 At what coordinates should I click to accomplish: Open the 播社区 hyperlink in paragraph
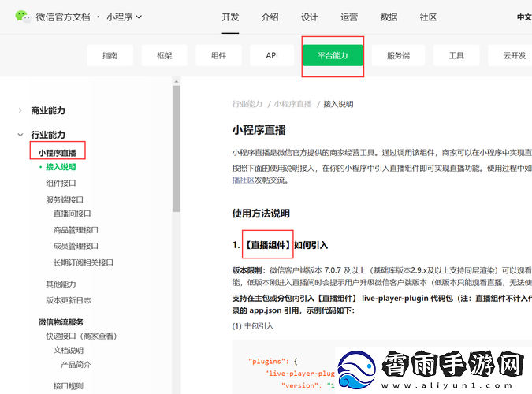244,180
